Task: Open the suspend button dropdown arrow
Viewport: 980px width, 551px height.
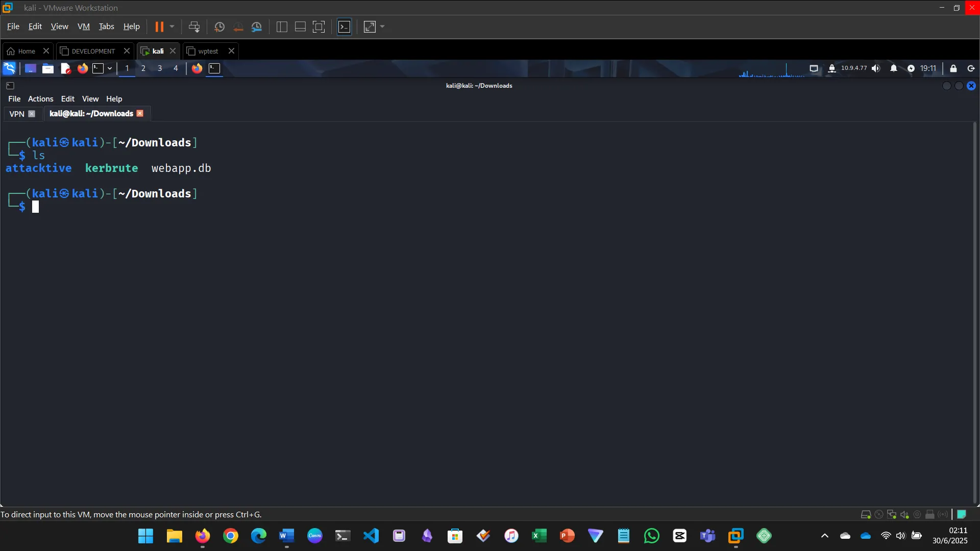Action: [x=173, y=27]
